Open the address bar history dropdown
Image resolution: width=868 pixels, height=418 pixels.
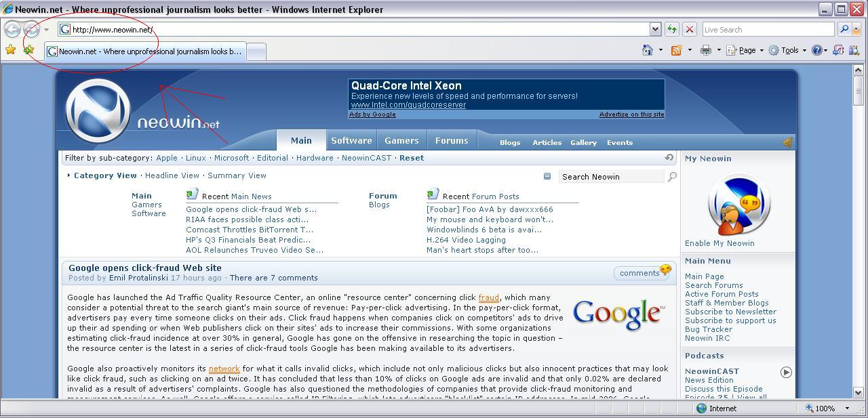point(655,30)
